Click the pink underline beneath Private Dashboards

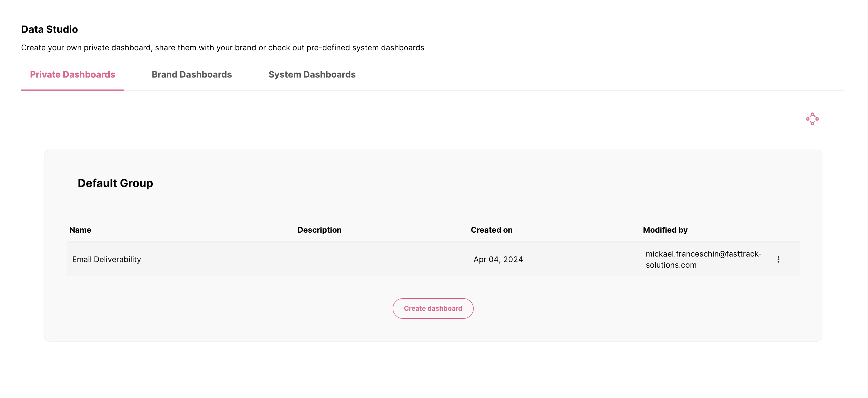pos(72,90)
